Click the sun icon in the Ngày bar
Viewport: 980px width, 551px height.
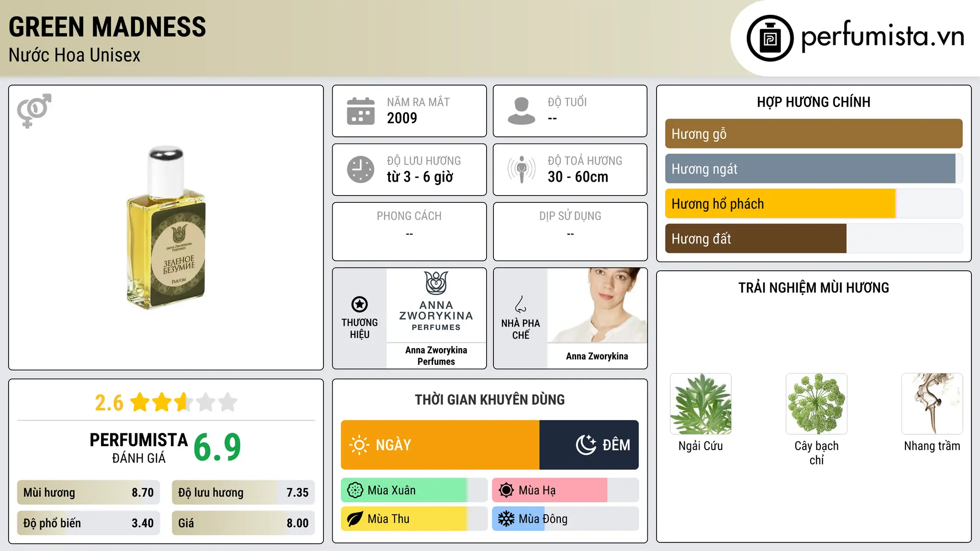[x=359, y=445]
